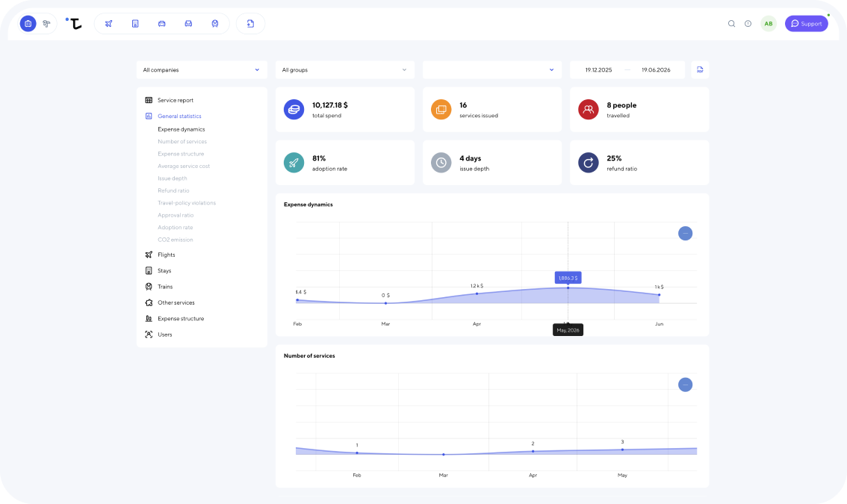Open the AB user avatar
The width and height of the screenshot is (847, 504).
768,24
